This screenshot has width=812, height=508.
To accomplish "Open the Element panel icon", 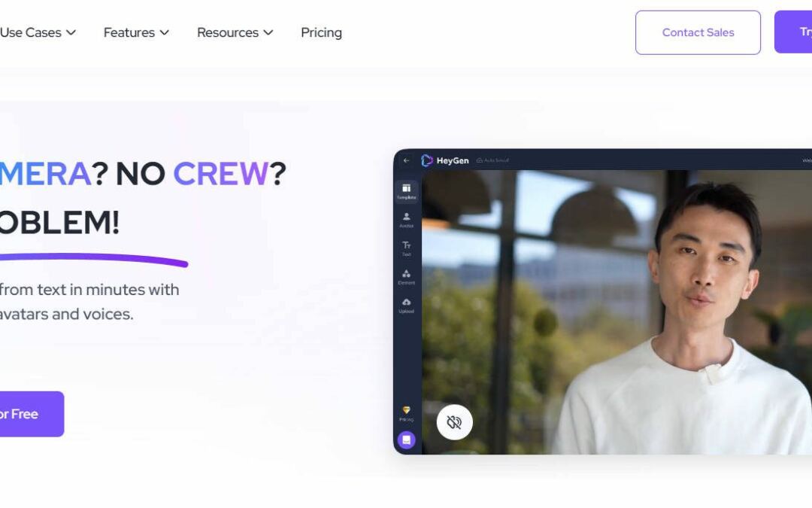I will [406, 277].
